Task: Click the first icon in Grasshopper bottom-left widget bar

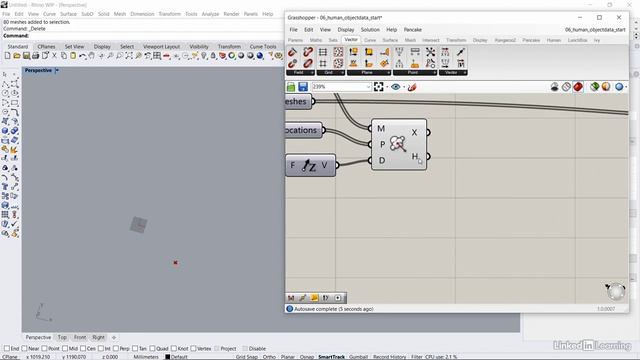Action: pyautogui.click(x=291, y=298)
